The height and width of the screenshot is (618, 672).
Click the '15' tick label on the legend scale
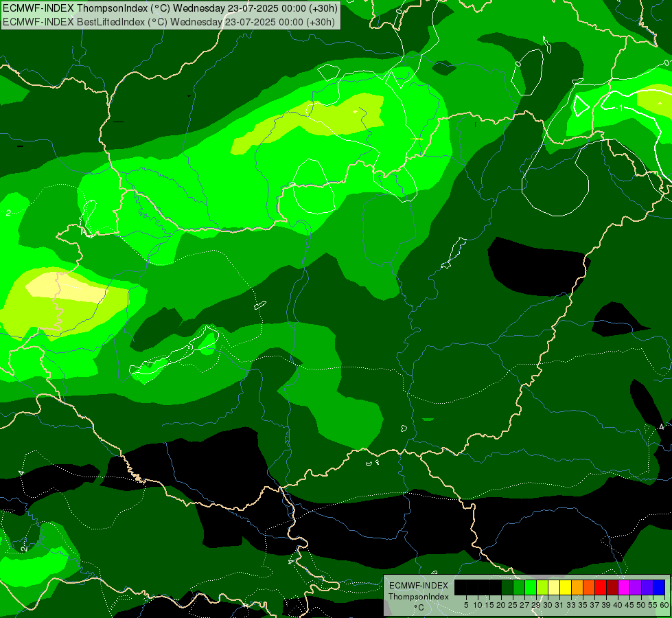490,605
